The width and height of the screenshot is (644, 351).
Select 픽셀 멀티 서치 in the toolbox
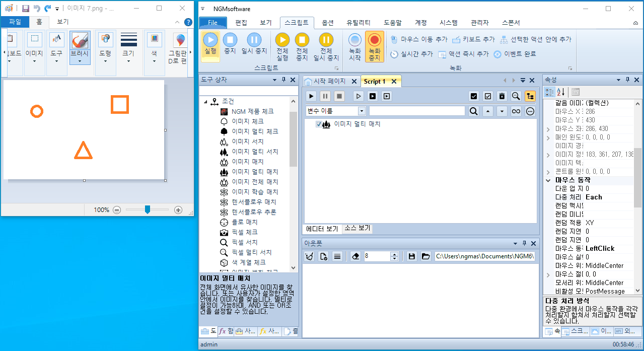[251, 252]
